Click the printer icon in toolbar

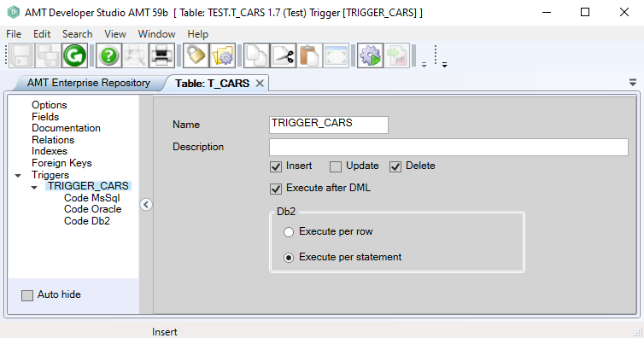(x=161, y=55)
